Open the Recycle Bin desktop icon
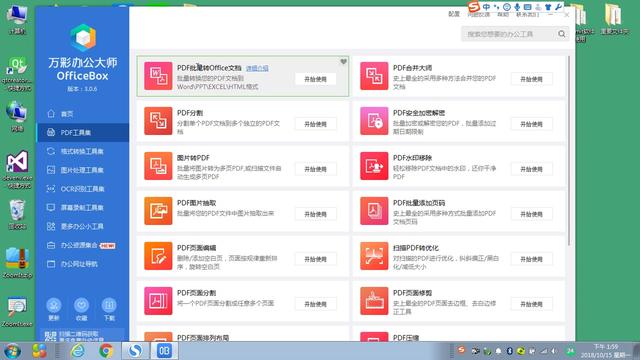 point(17,214)
